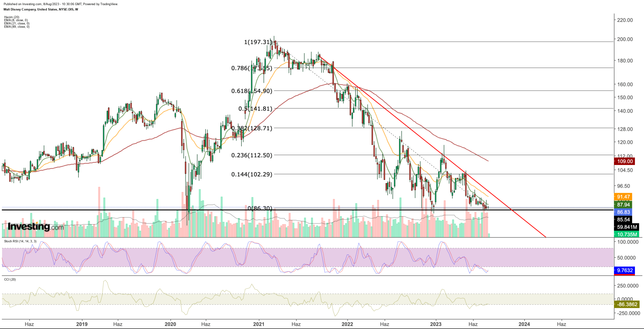The image size is (644, 329).
Task: Click the Fibonacci label '0.144(102.29)'
Action: tap(252, 174)
